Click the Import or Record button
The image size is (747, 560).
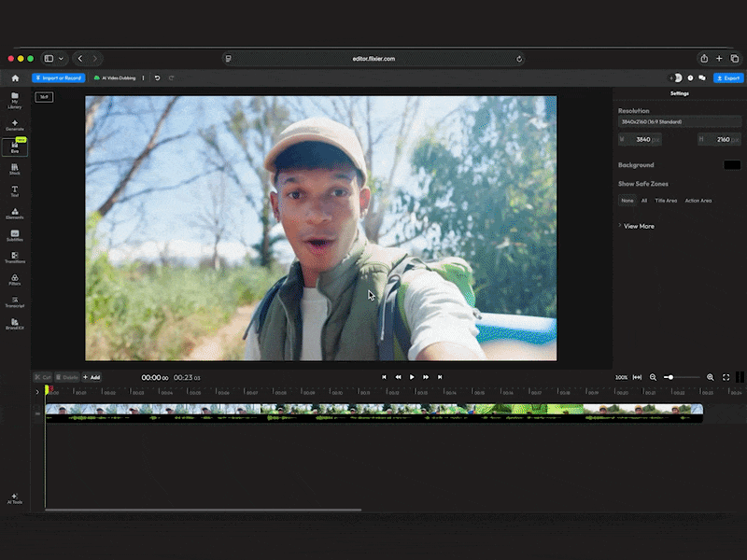click(59, 78)
